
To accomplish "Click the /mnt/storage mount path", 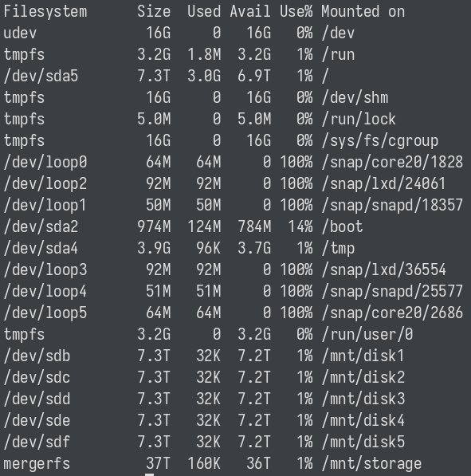I will point(371,464).
